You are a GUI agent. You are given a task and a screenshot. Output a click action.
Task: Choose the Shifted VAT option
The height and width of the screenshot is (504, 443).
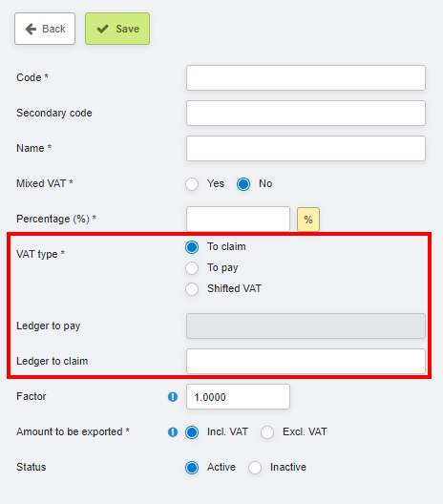pos(192,289)
